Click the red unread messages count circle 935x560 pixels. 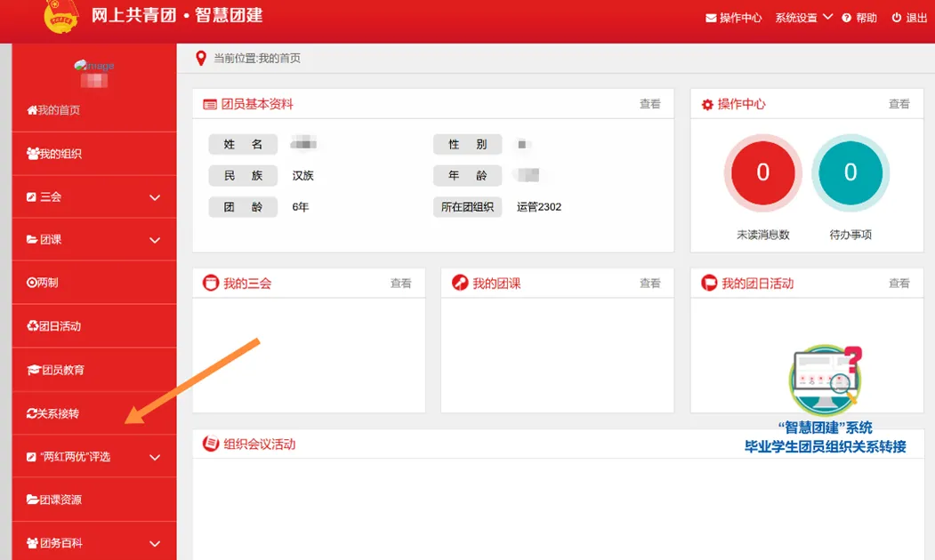click(762, 172)
